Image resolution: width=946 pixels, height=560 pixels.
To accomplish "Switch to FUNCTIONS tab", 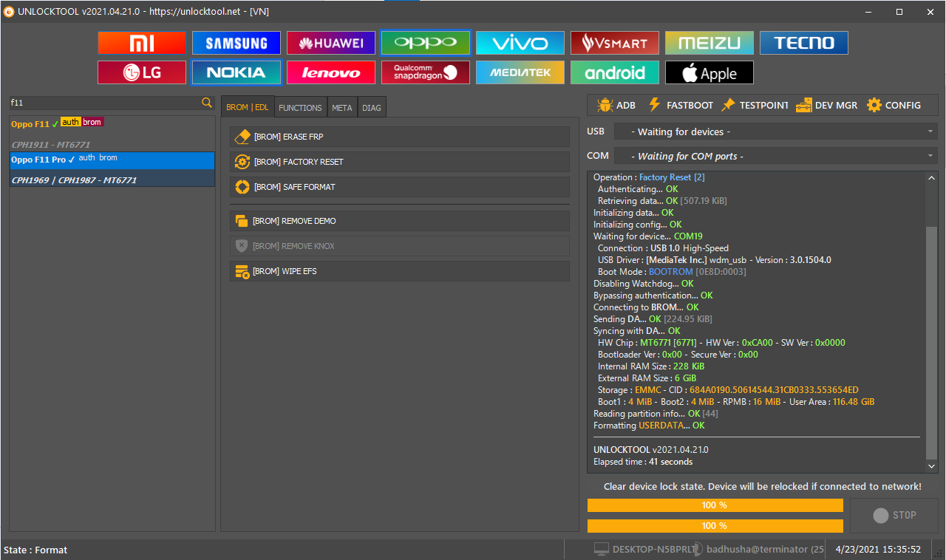I will 300,107.
